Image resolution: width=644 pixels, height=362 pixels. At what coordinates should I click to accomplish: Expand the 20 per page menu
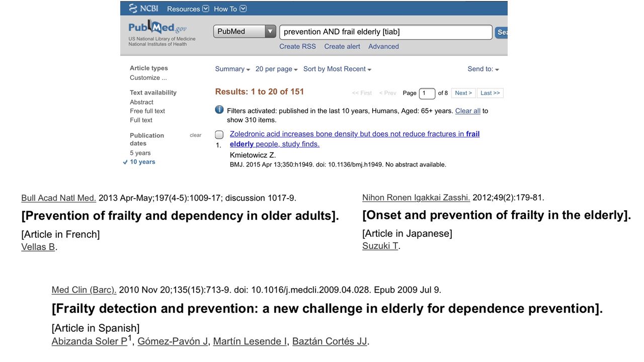coord(276,69)
